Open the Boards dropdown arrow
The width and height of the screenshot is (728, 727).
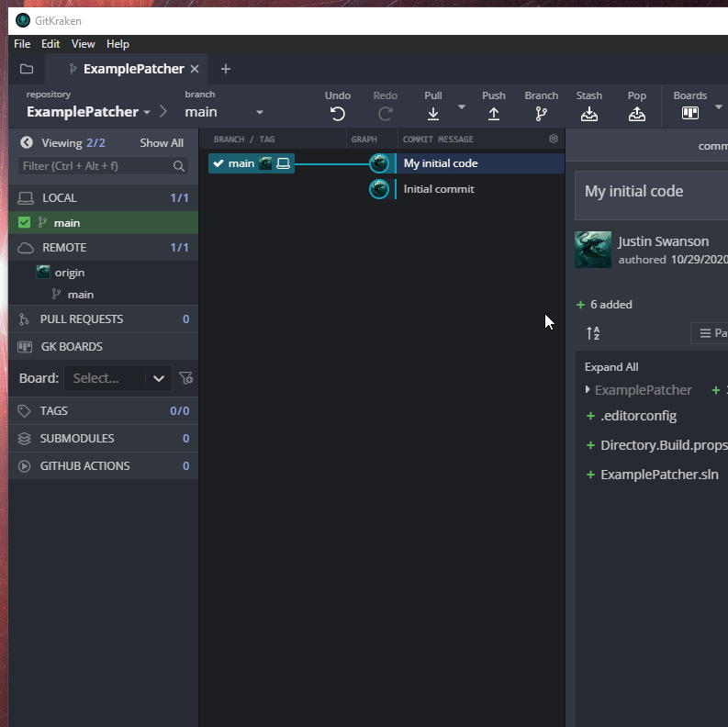(718, 107)
